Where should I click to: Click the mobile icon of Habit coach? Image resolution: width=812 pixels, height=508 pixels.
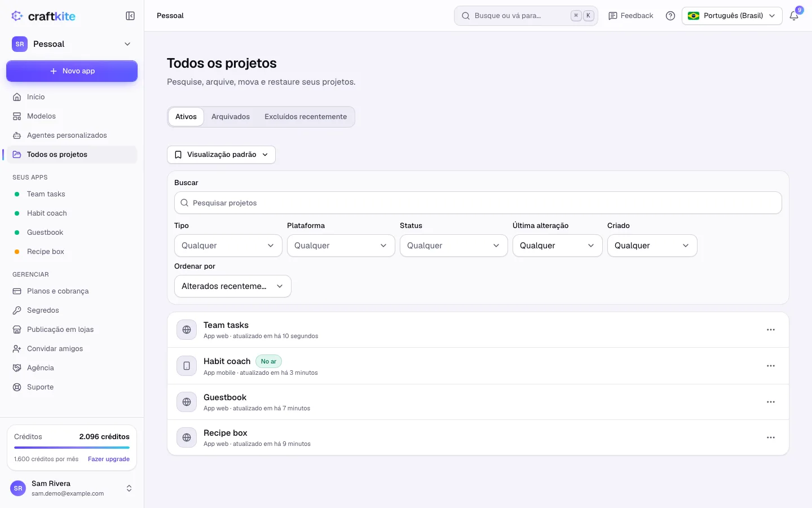tap(187, 366)
